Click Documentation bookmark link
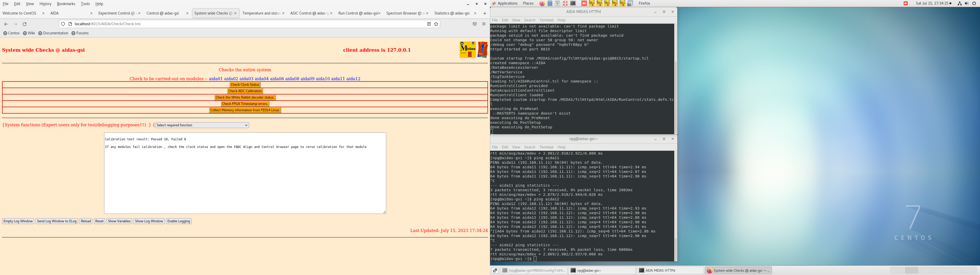 click(x=55, y=33)
